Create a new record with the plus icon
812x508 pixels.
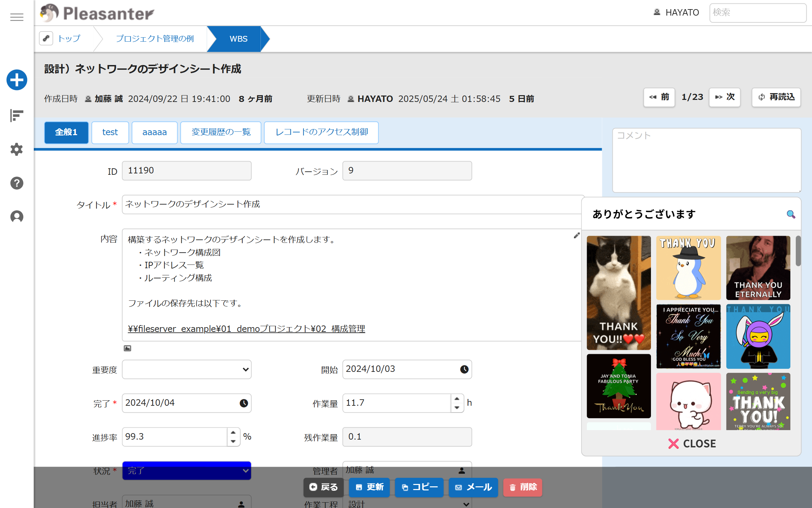click(x=17, y=80)
